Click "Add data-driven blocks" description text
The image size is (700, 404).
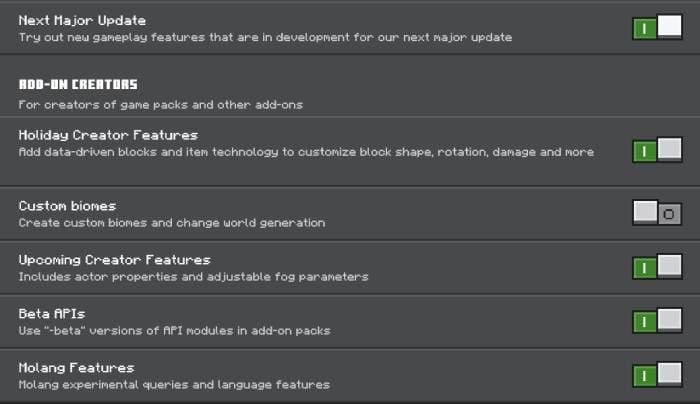[x=306, y=152]
